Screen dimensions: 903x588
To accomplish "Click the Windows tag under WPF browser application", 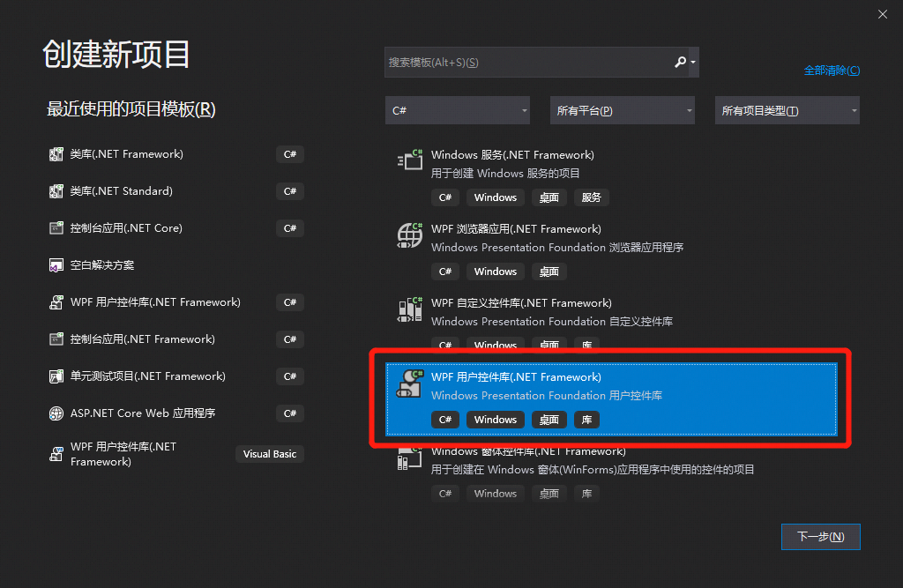I will pyautogui.click(x=496, y=272).
